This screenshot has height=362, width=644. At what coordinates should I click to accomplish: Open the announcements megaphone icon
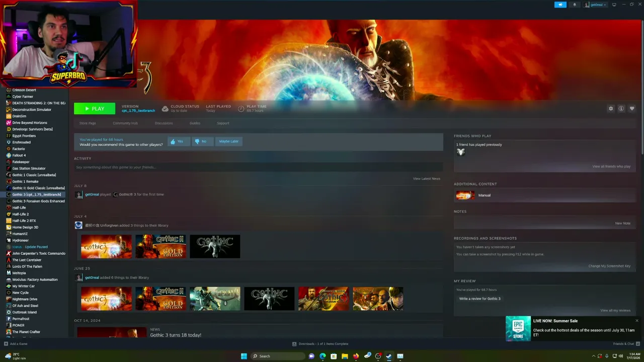(x=560, y=5)
